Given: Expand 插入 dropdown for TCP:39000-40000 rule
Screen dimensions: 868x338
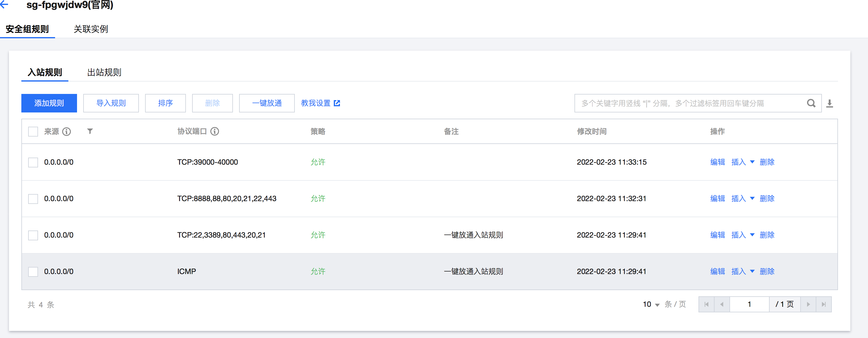Looking at the screenshot, I should [743, 162].
